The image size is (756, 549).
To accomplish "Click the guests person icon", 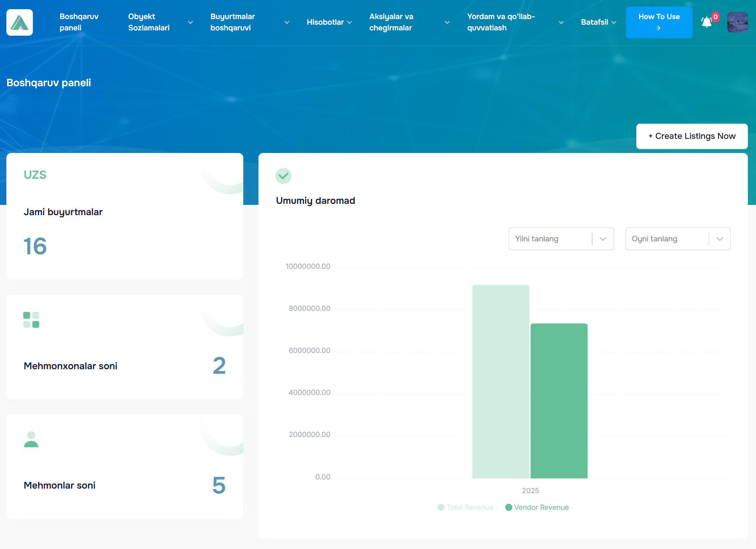I will (x=31, y=439).
